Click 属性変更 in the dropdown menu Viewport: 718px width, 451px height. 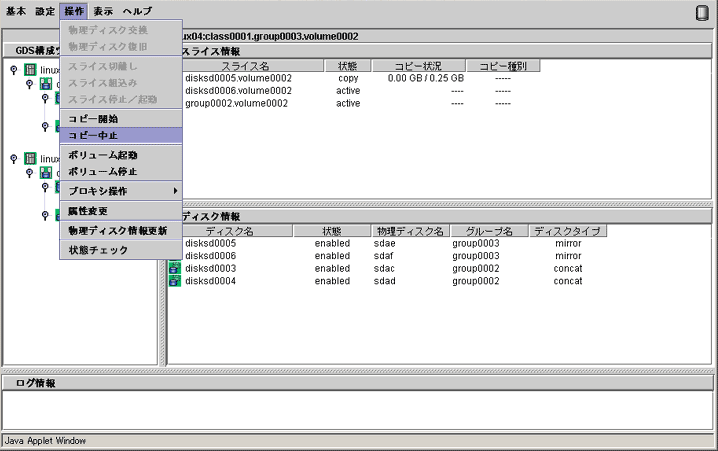click(88, 211)
